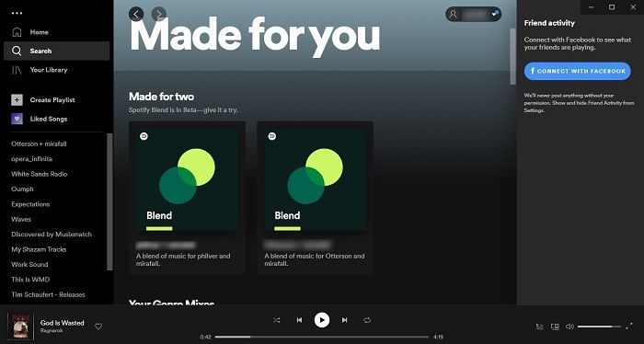Click the God Is Wasted song title
This screenshot has width=644, height=344.
click(62, 323)
